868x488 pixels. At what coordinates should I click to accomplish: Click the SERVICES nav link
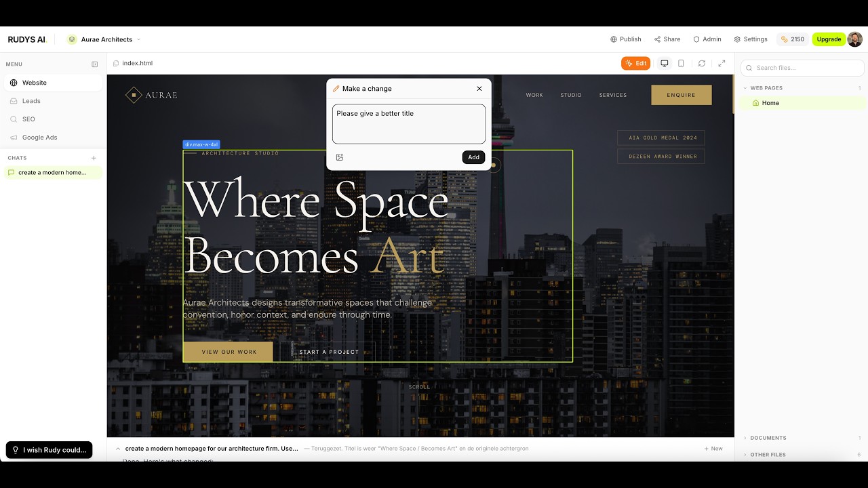point(613,95)
